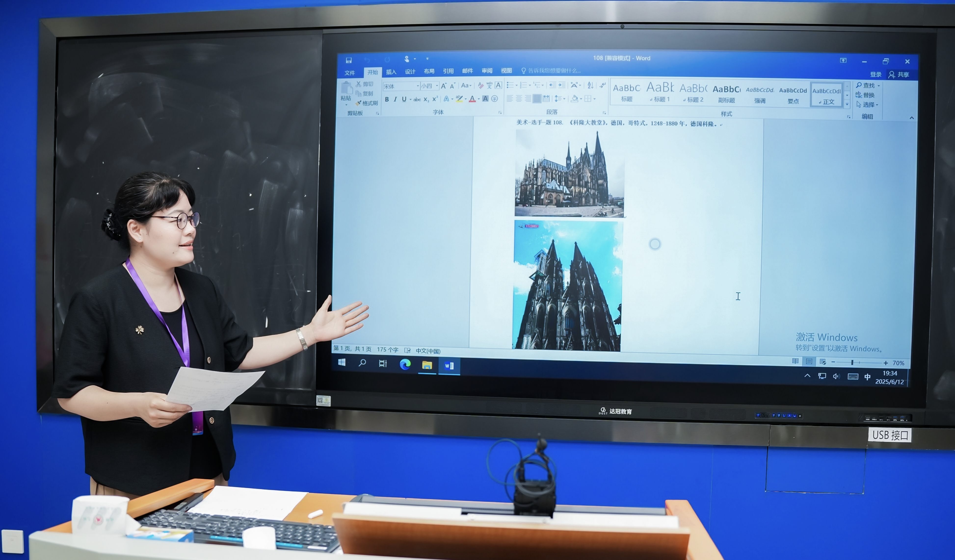Open the borders dropdown arrow
Viewport: 955px width, 560px height.
click(x=595, y=99)
